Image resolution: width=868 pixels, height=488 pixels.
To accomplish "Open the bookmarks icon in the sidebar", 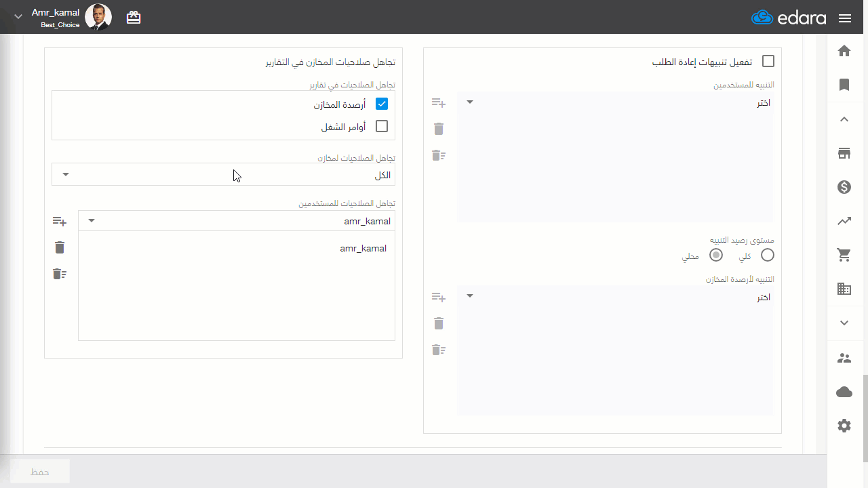I will tap(844, 85).
